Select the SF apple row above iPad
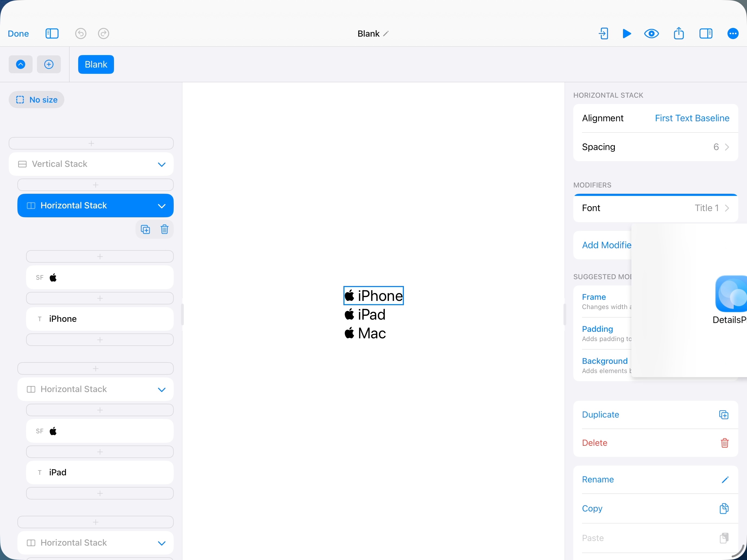 coord(100,431)
